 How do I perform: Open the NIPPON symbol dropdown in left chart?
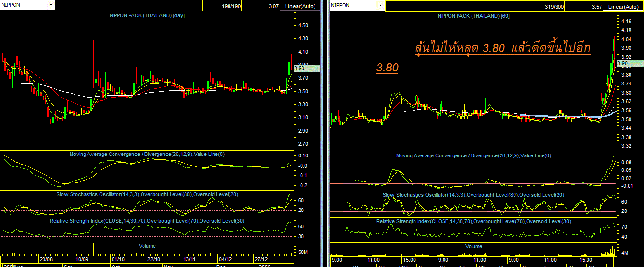click(x=51, y=5)
